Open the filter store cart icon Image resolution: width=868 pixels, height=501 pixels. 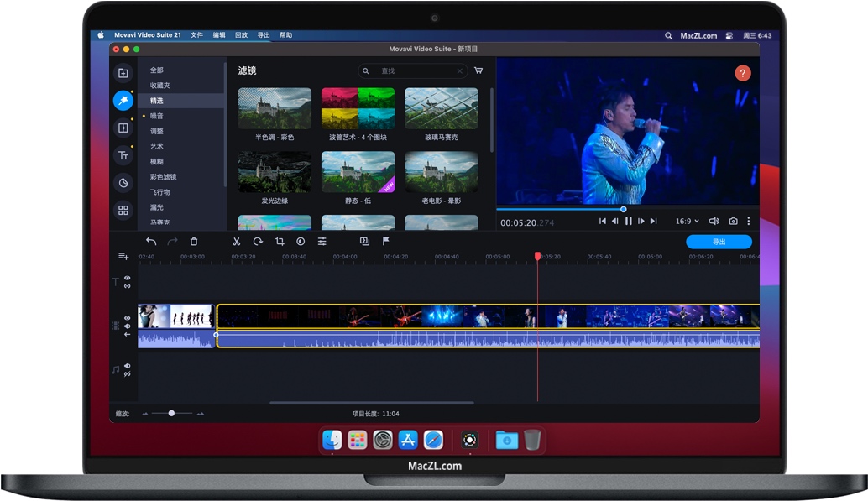tap(478, 70)
